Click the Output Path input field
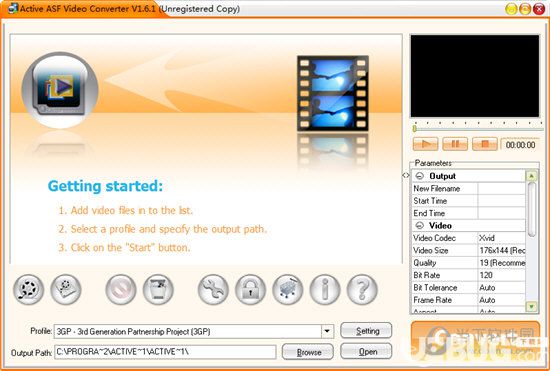The height and width of the screenshot is (371, 550). click(165, 352)
